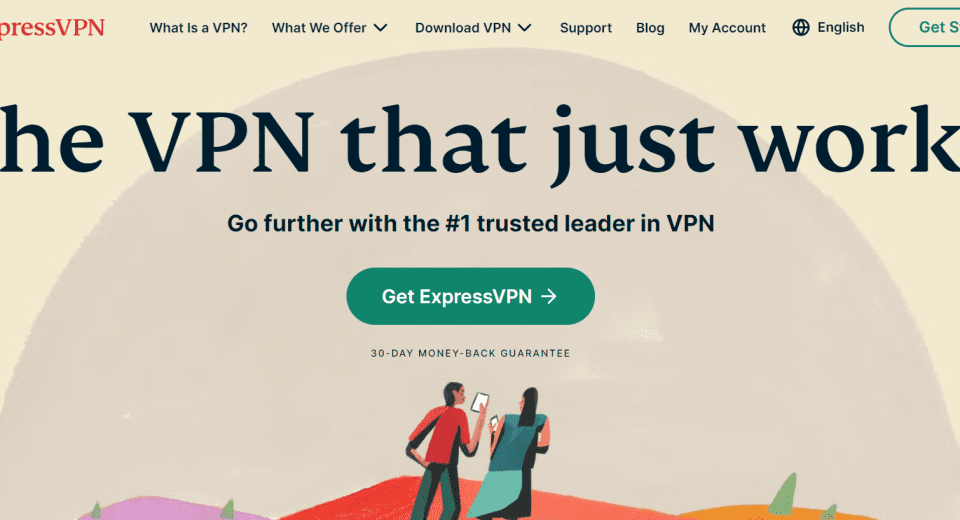
Task: Click the green tree on orange hill
Action: [x=782, y=494]
